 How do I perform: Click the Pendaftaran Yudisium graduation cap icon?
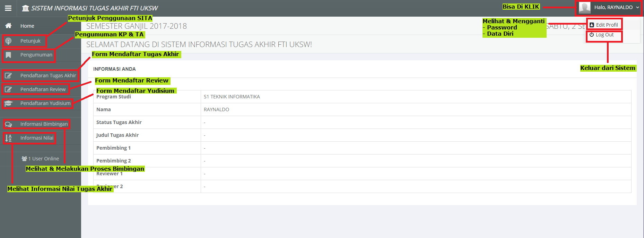coord(8,103)
